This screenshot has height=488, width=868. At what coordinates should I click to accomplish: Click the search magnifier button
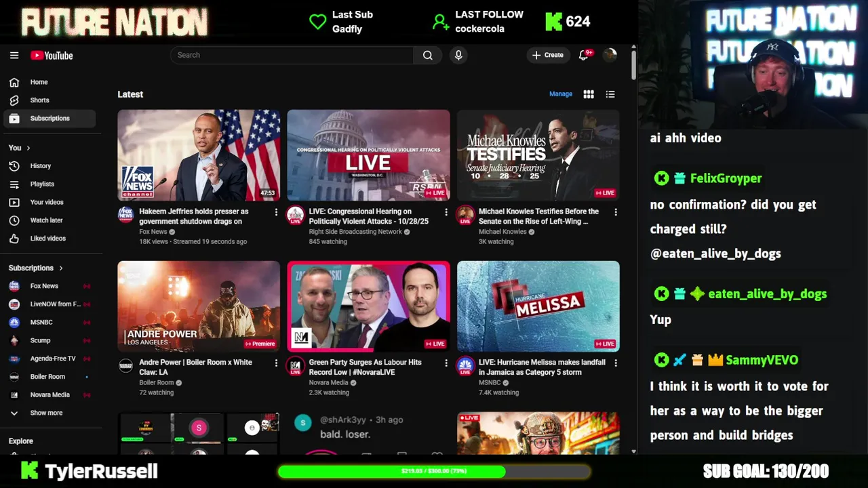[428, 56]
